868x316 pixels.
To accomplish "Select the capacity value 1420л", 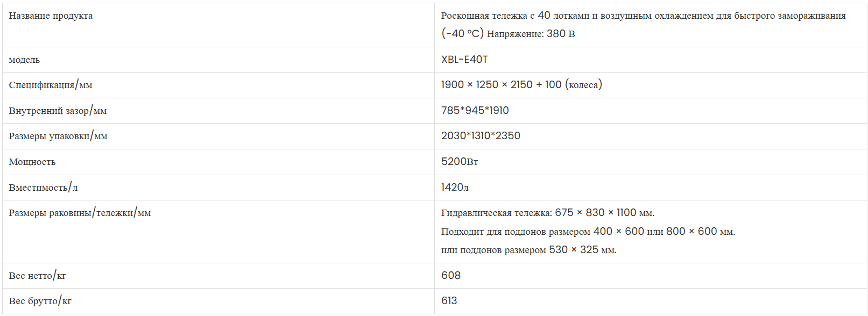I will tap(455, 188).
